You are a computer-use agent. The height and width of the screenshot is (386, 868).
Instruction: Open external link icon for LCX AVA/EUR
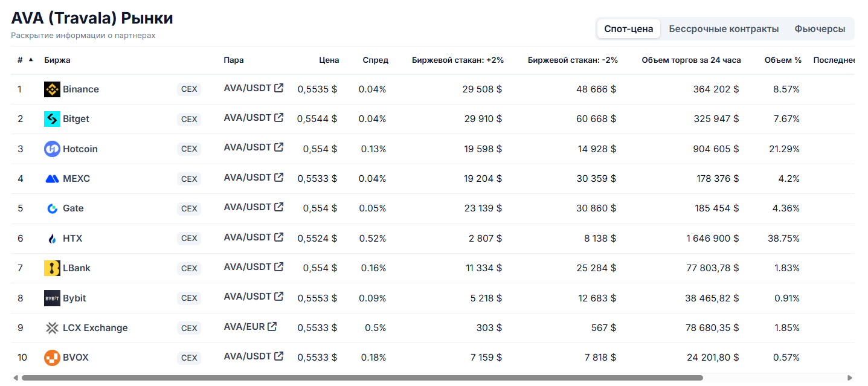(272, 327)
